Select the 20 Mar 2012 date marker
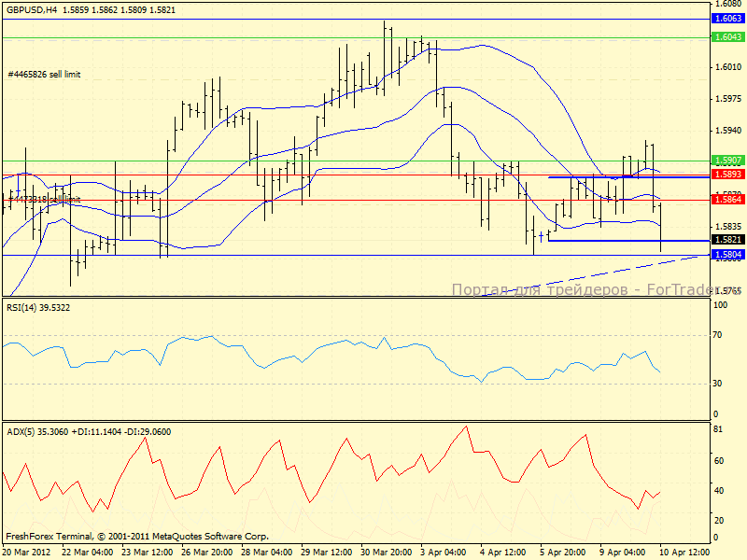The height and width of the screenshot is (560, 747). pos(27,553)
